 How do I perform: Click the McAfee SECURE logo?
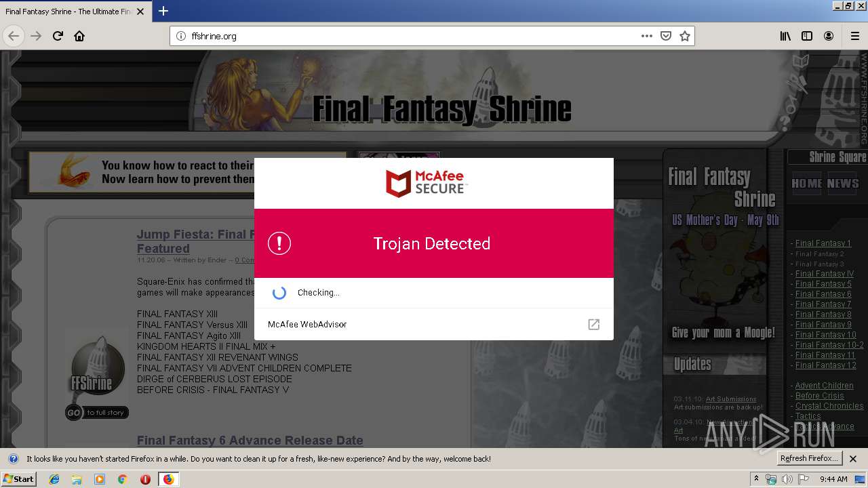[426, 183]
